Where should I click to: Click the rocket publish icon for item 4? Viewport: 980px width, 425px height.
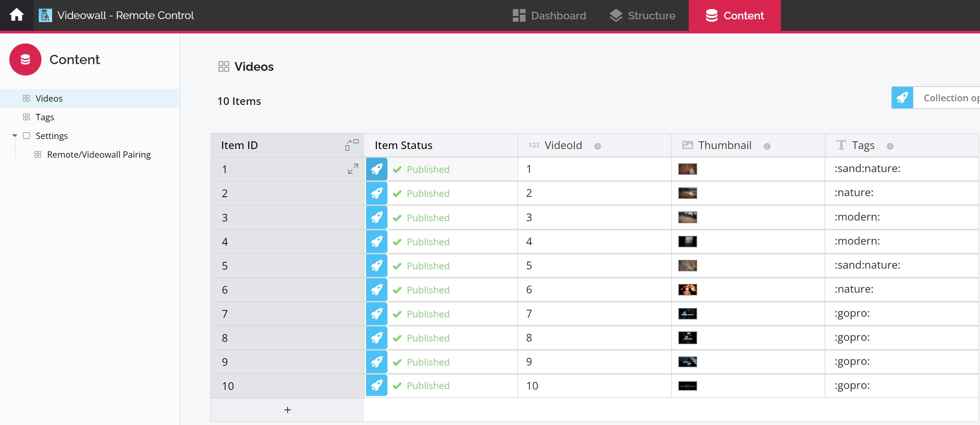pos(377,242)
